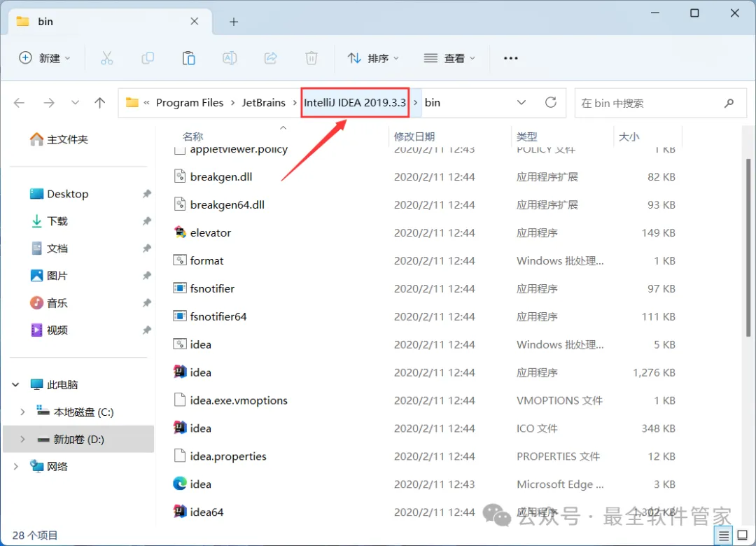Click the Rename icon in toolbar
Viewport: 756px width, 546px height.
tap(230, 58)
